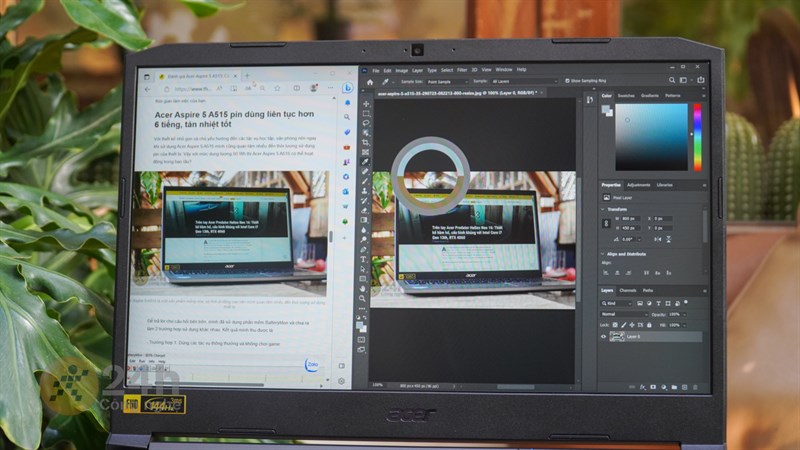This screenshot has width=800, height=450.
Task: Select the Rectangular Marquee tool
Action: point(366,113)
